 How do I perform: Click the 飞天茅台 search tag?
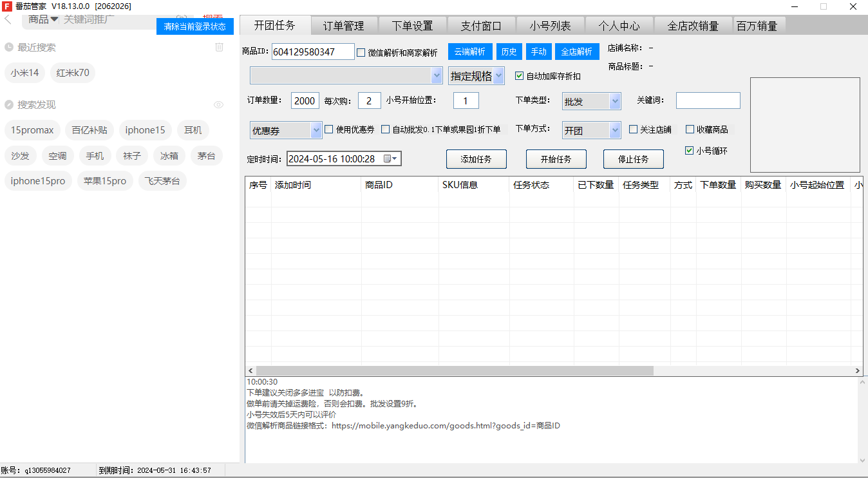click(162, 181)
